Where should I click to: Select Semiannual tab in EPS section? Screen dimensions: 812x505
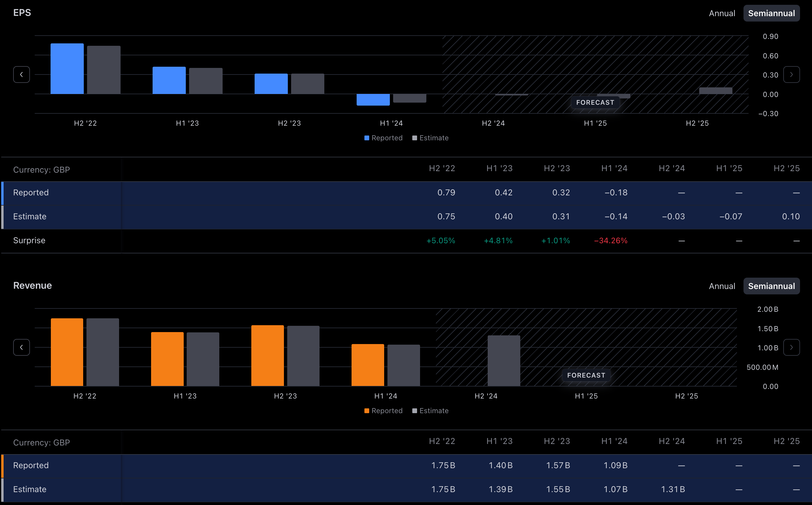tap(771, 13)
